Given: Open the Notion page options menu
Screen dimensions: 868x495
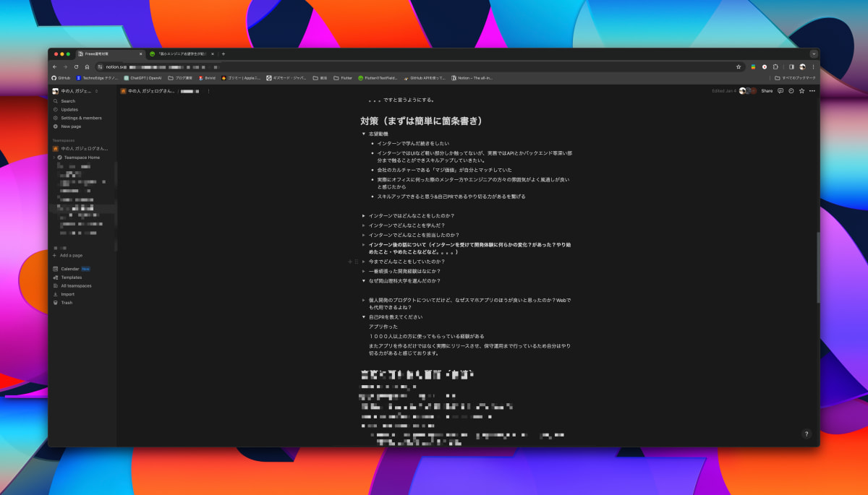Looking at the screenshot, I should (x=812, y=91).
